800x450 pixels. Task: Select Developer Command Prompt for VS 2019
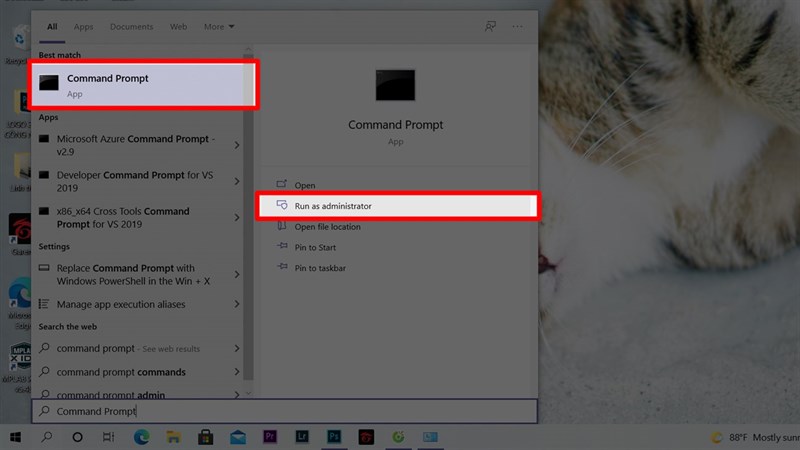[135, 182]
